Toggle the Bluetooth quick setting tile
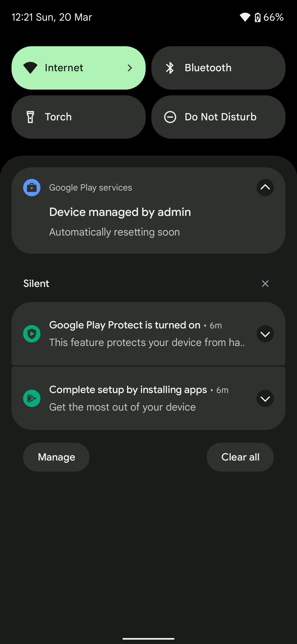The width and height of the screenshot is (297, 644). pos(218,68)
